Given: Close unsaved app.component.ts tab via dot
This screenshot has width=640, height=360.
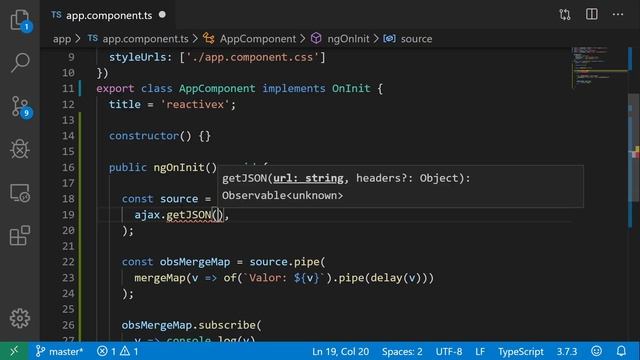Looking at the screenshot, I should point(162,15).
